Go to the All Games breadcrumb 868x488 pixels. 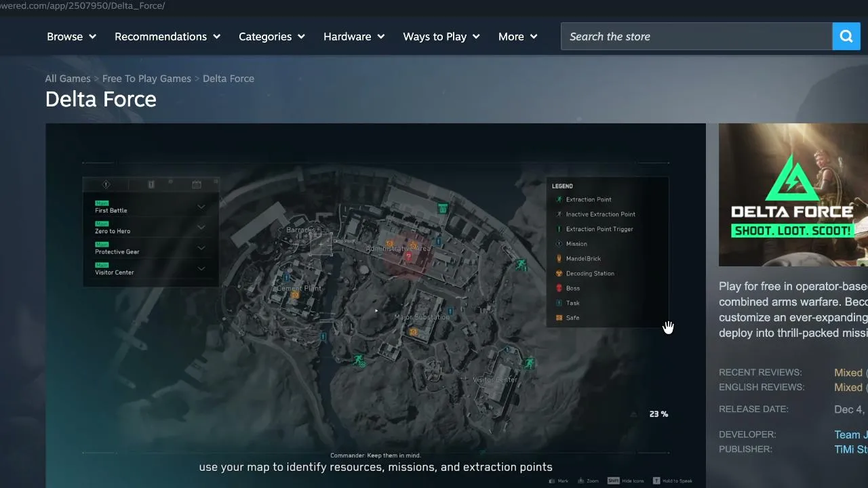68,79
